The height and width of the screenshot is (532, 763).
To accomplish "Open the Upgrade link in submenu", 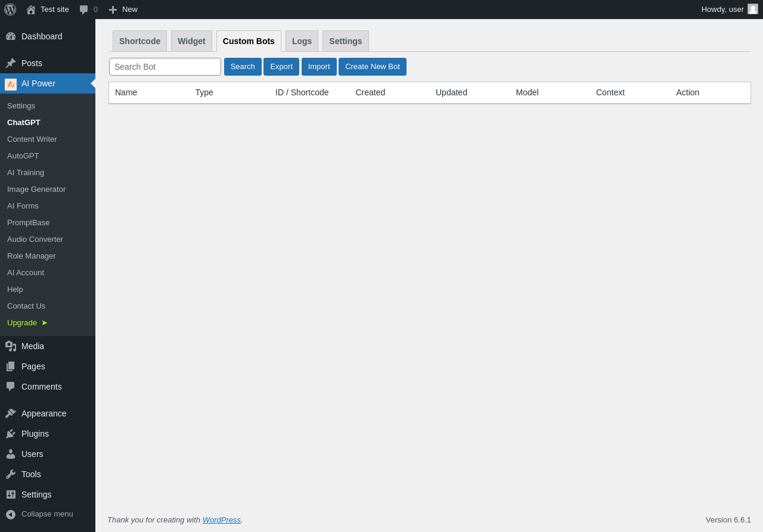I will 27,323.
